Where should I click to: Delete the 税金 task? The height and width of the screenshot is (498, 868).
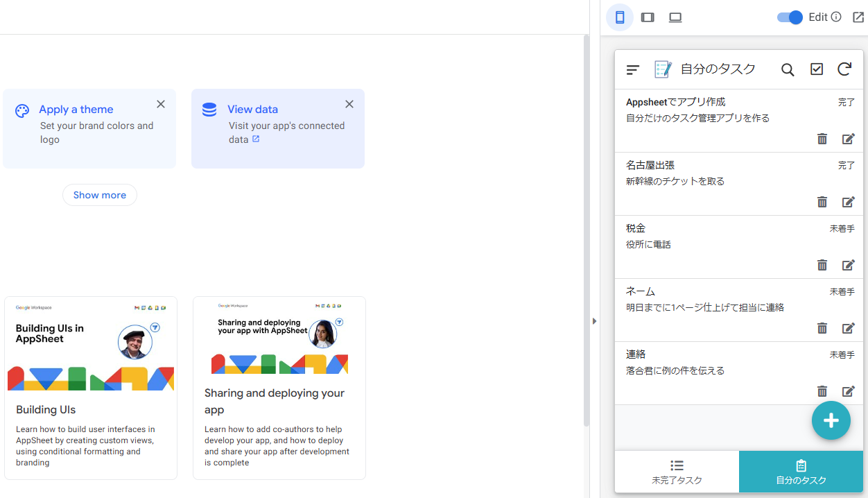point(822,265)
